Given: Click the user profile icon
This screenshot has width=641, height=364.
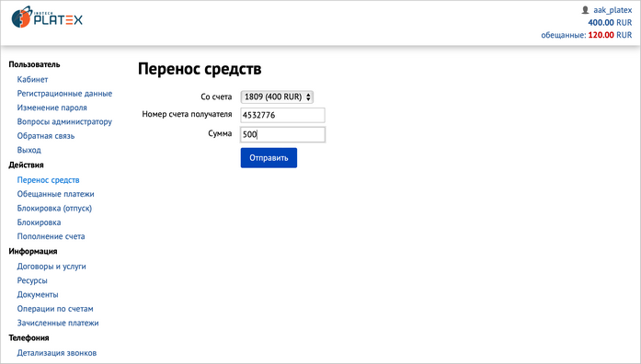Looking at the screenshot, I should pos(585,10).
